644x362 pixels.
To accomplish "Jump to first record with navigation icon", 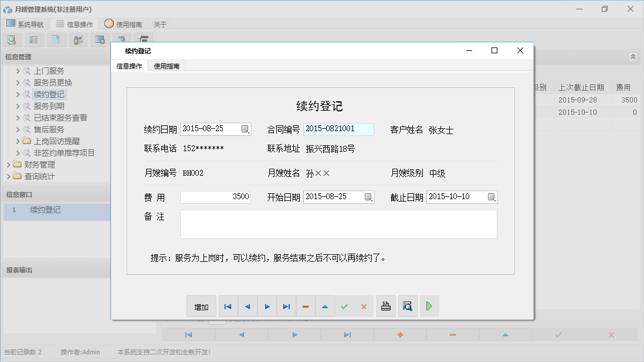I will click(228, 306).
